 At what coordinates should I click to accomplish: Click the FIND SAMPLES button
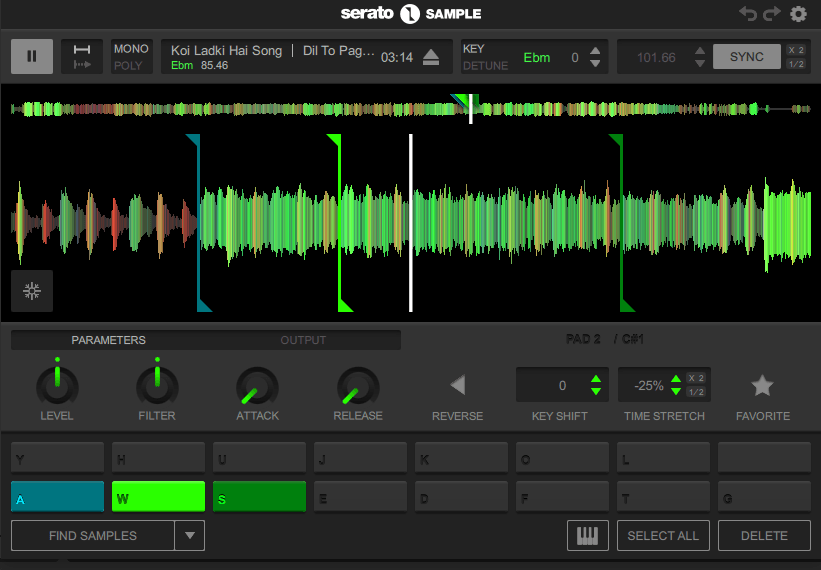(93, 535)
